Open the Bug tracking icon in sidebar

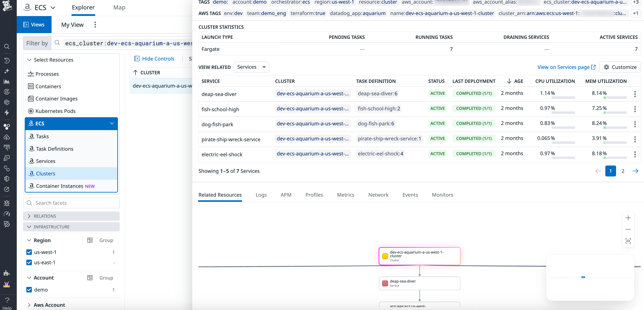[7, 203]
